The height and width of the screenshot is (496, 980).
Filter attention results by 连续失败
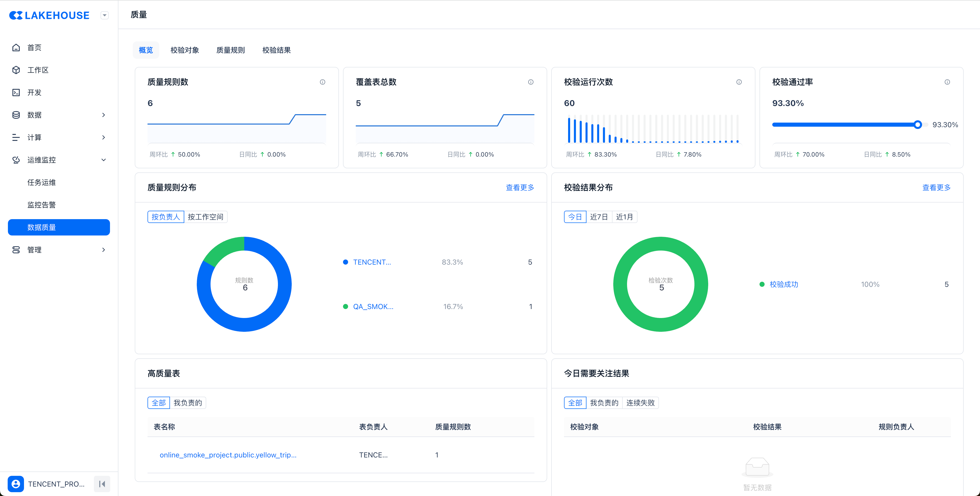[x=640, y=403]
